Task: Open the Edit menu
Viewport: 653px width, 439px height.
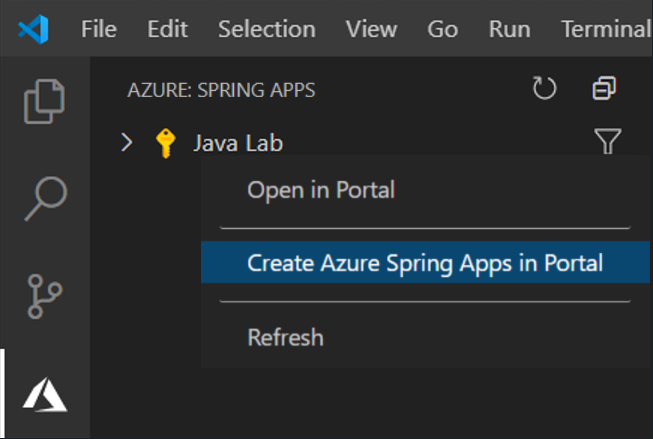Action: click(x=167, y=29)
